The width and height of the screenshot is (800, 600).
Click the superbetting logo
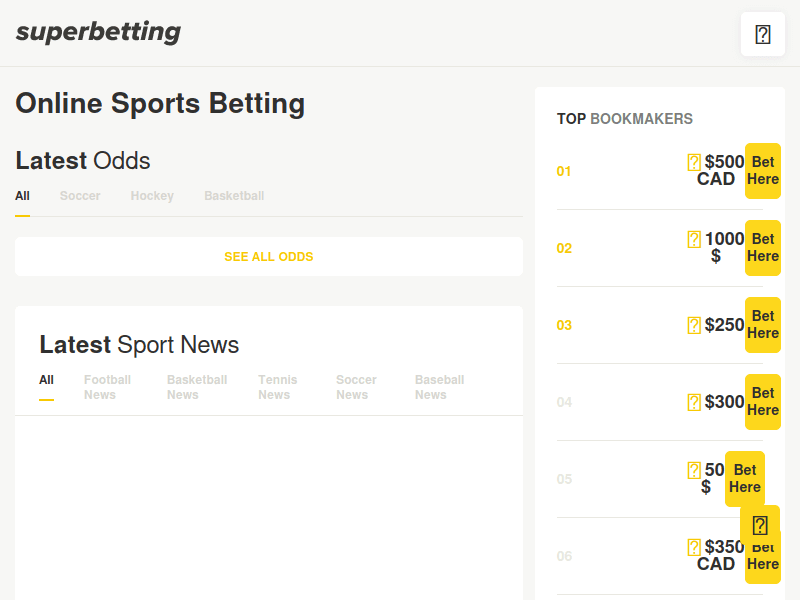pyautogui.click(x=97, y=31)
